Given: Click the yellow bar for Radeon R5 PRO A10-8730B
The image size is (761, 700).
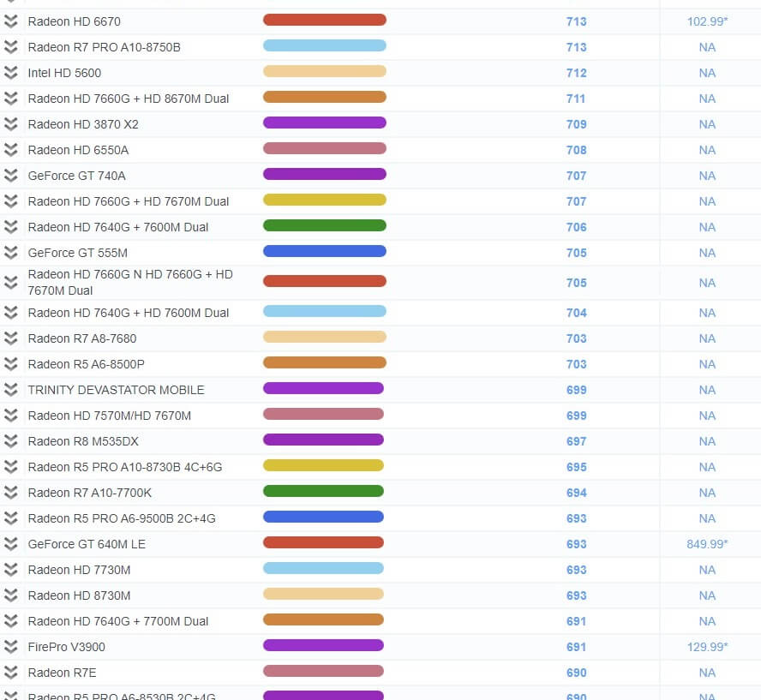Looking at the screenshot, I should (x=323, y=466).
